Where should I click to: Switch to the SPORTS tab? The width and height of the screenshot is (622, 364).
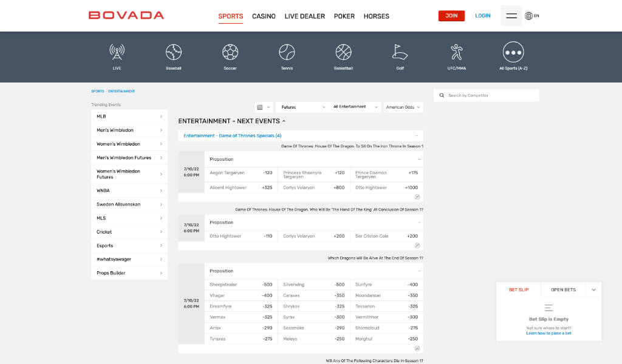tap(230, 16)
